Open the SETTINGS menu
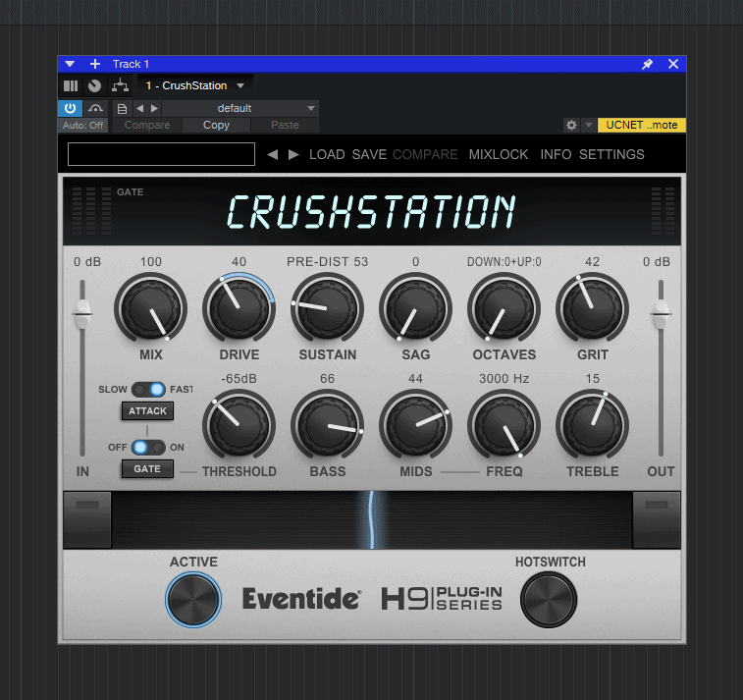743x700 pixels. pyautogui.click(x=611, y=154)
